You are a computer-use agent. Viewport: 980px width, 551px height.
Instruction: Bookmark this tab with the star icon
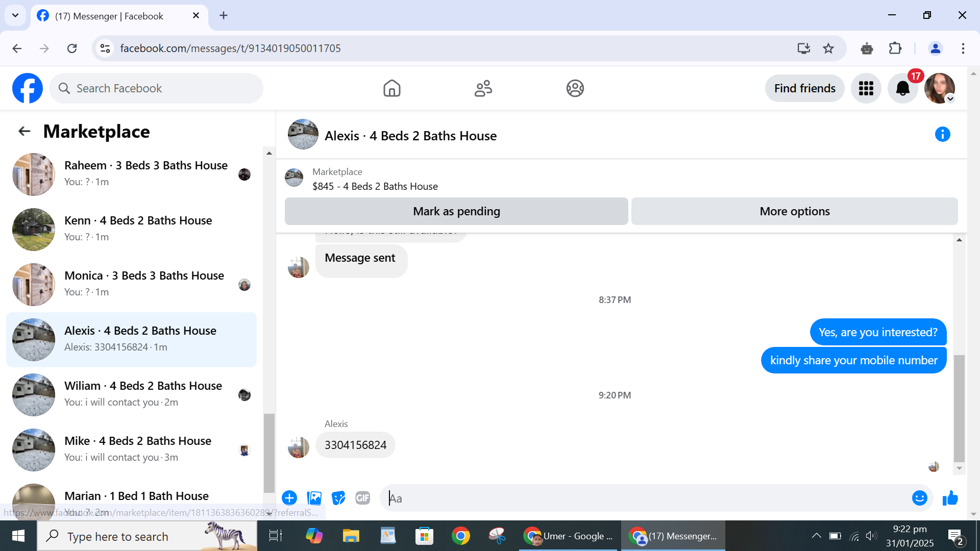(x=828, y=48)
